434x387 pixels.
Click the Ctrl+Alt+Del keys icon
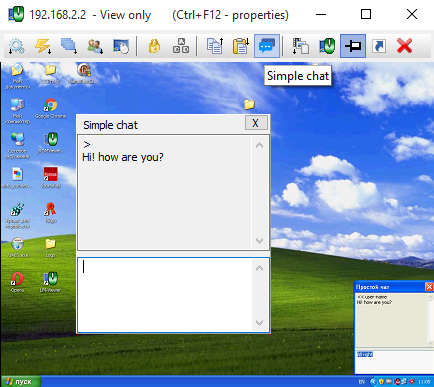[181, 46]
